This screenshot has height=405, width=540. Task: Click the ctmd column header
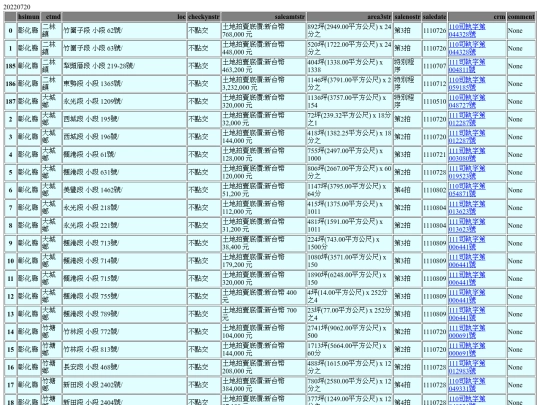tap(51, 17)
